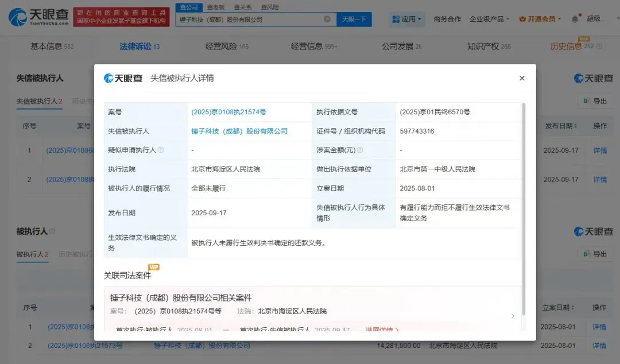620x364 pixels.
Task: Open the 开通会员 dropdown
Action: click(x=540, y=19)
